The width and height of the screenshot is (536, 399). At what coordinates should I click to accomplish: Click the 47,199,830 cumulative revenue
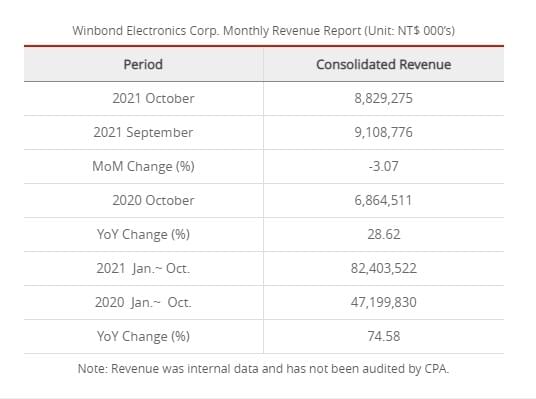point(384,303)
